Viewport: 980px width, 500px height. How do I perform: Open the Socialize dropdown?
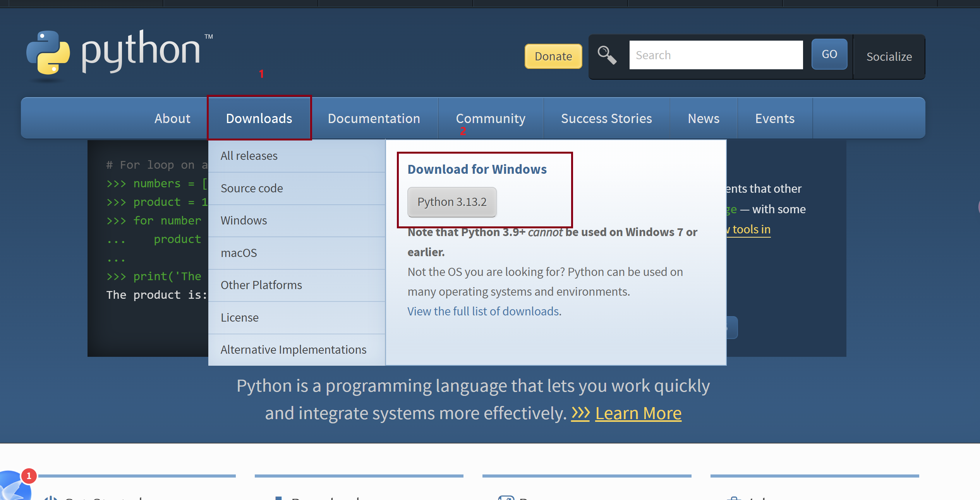(889, 57)
